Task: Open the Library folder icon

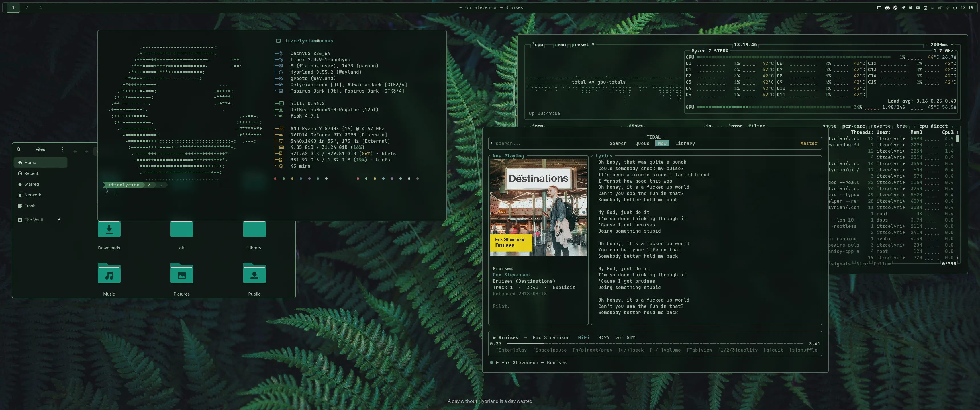Action: pyautogui.click(x=254, y=229)
